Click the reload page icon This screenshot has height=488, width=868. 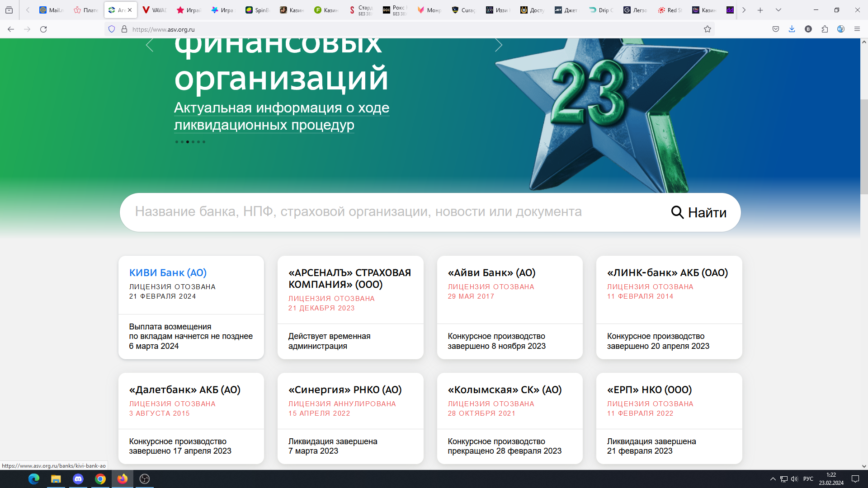pyautogui.click(x=43, y=29)
